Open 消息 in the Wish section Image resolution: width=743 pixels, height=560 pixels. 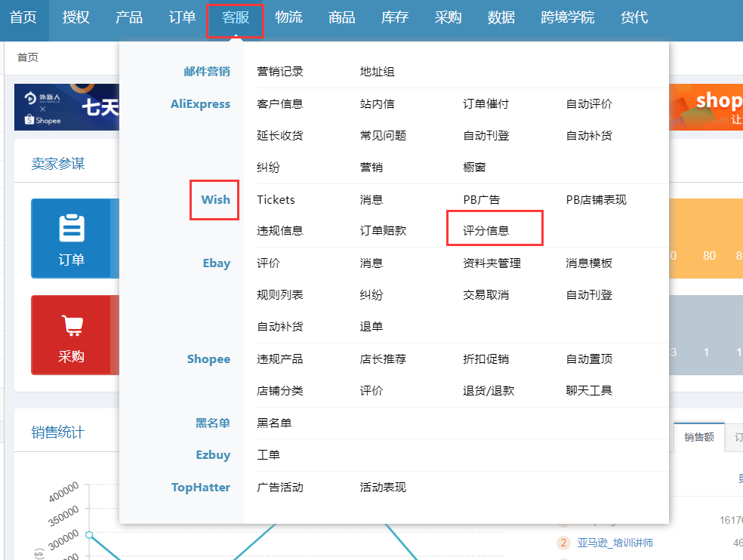371,199
